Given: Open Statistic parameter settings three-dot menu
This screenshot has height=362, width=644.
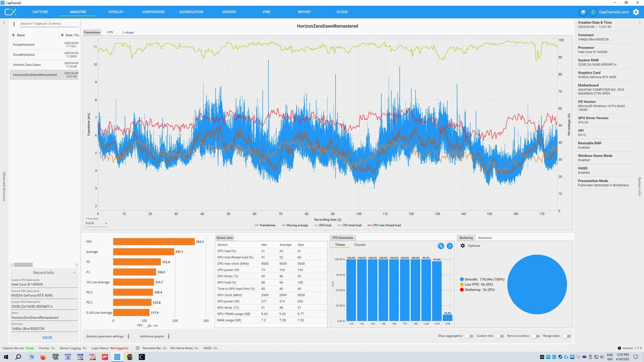Looking at the screenshot, I should [128, 336].
